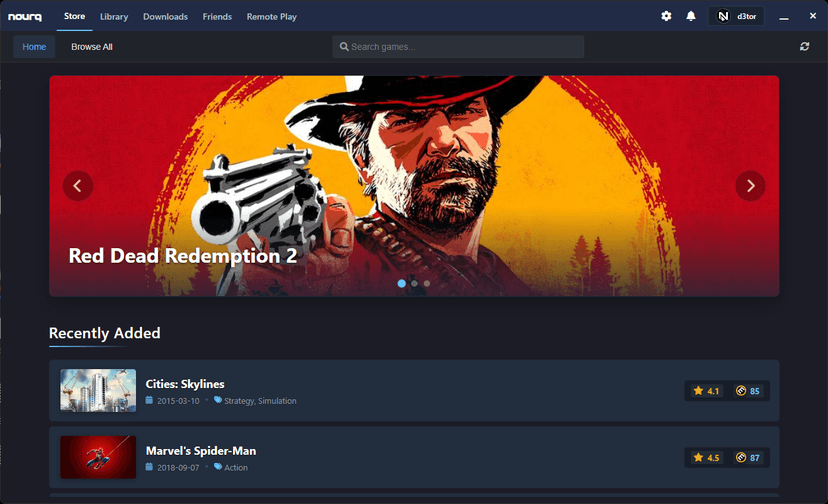The height and width of the screenshot is (504, 828).
Task: Click the nourq logo
Action: (25, 16)
